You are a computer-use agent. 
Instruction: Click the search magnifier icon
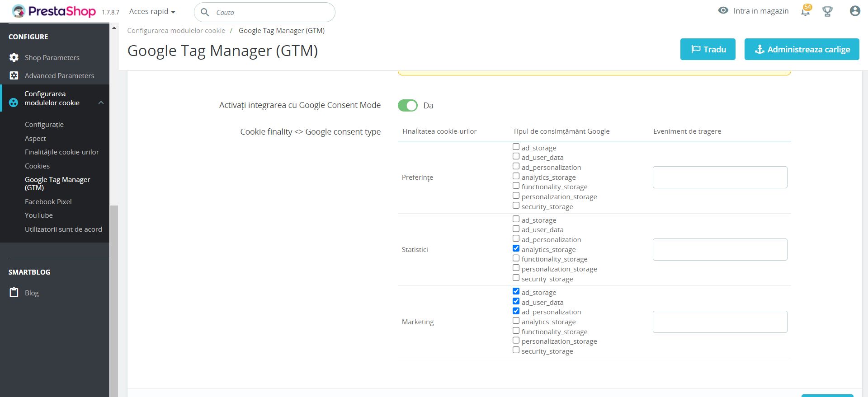click(x=205, y=12)
